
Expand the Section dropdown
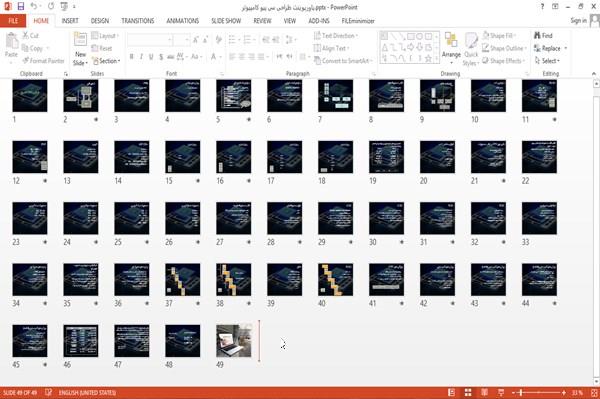(x=106, y=60)
